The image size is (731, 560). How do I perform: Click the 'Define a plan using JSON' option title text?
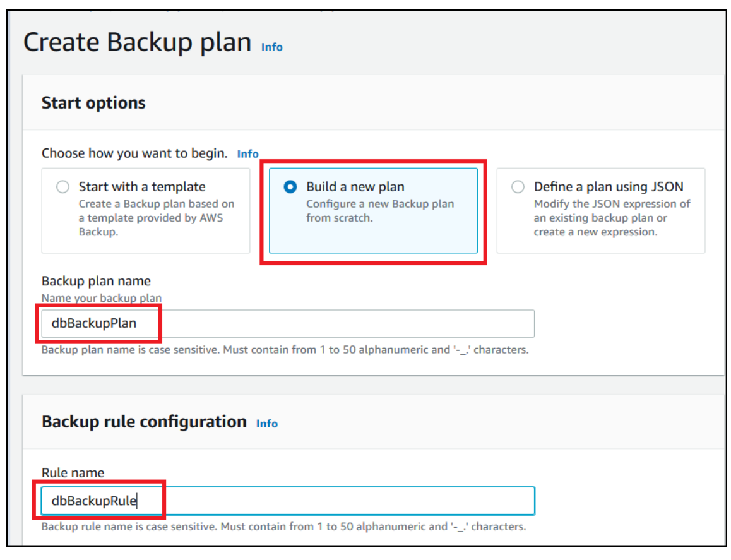[609, 187]
